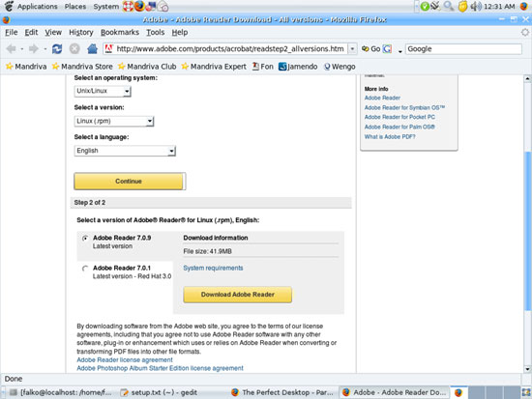Open Adobe Reader license agreement link
The height and width of the screenshot is (399, 532).
(x=125, y=359)
